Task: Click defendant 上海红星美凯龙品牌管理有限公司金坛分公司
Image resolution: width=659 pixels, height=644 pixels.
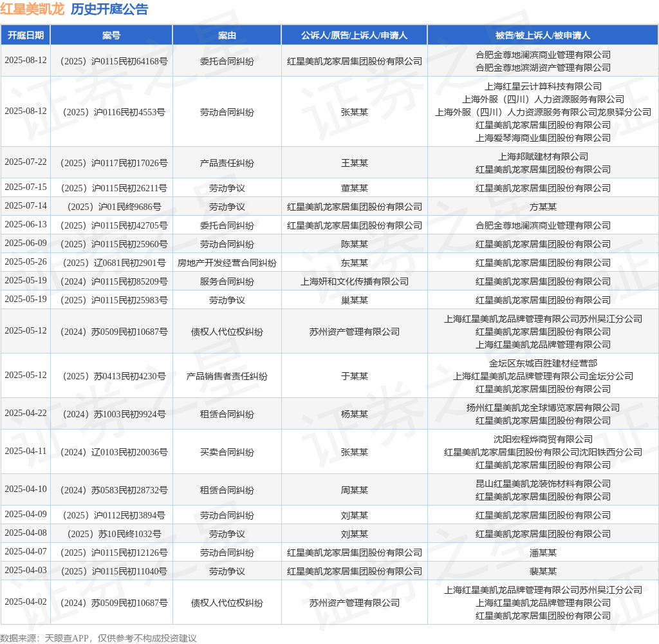Action: tap(543, 377)
